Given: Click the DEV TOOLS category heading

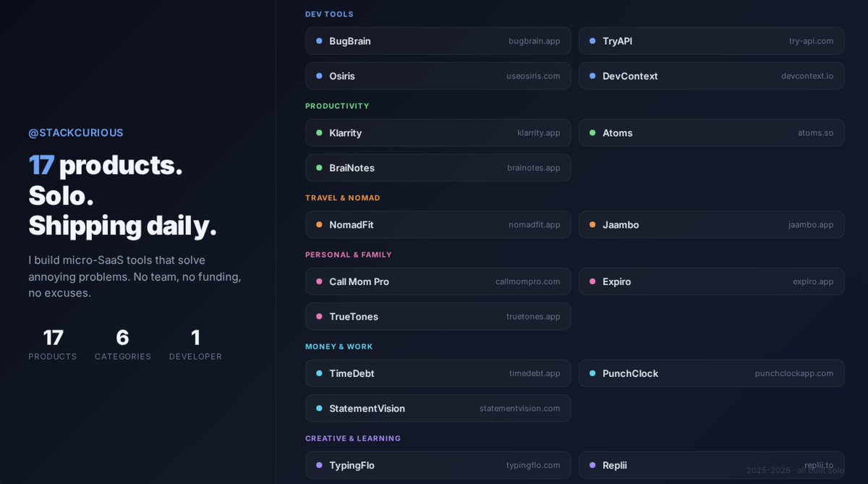Looking at the screenshot, I should coord(329,14).
